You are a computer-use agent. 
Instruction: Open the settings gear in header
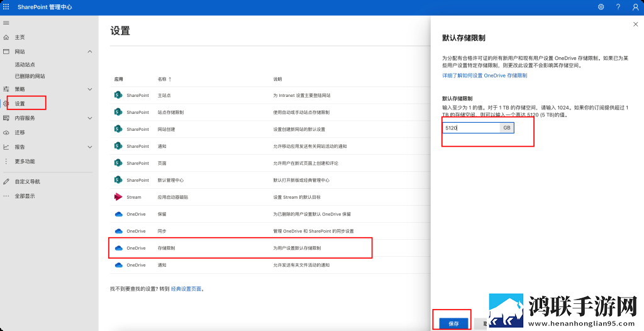coord(601,7)
